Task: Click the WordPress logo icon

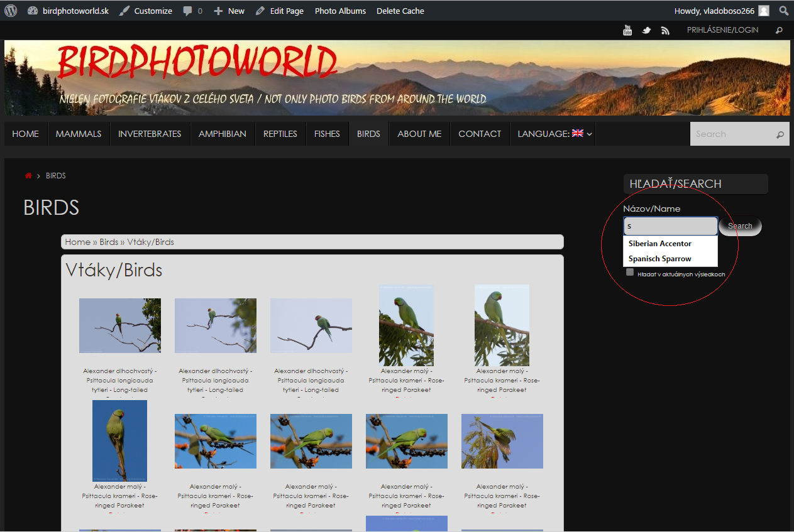Action: pos(11,11)
